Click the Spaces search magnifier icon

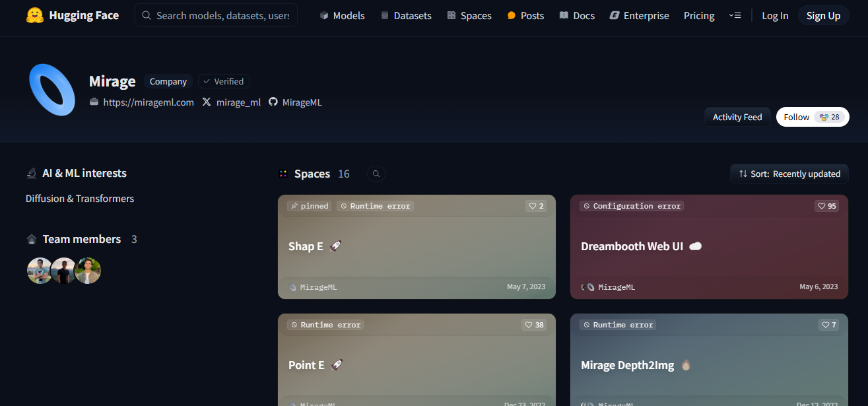click(x=376, y=174)
